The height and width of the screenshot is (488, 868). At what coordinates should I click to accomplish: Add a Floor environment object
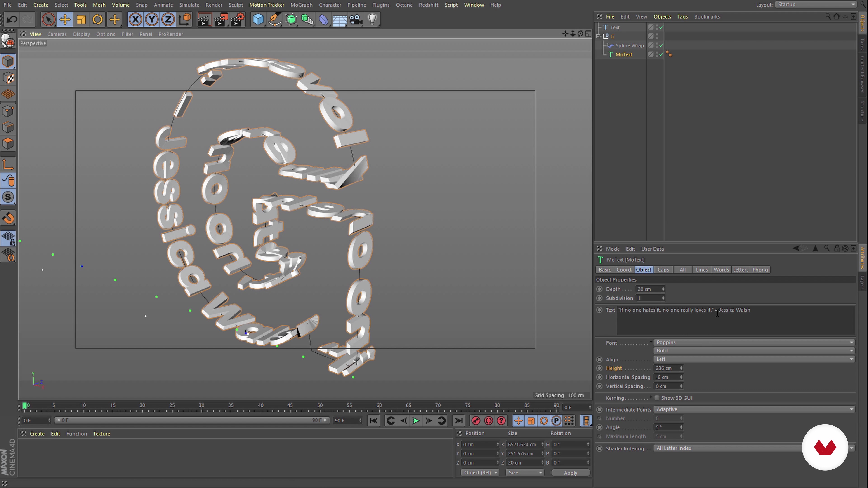point(340,19)
